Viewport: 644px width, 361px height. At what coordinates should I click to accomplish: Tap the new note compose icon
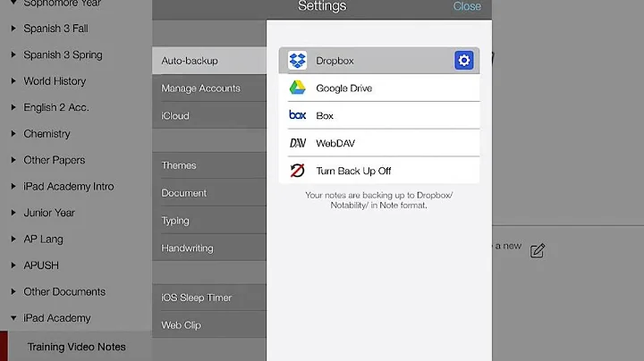538,250
